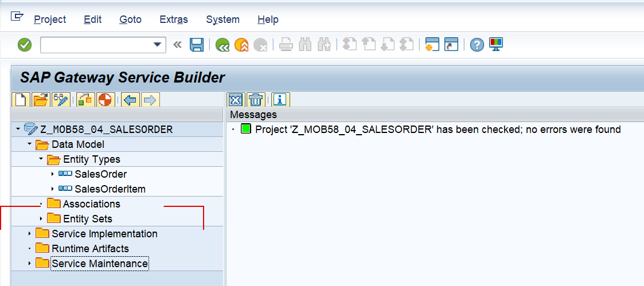Select the Data Model tree node
Screen dimensions: 644x286
pyautogui.click(x=78, y=144)
